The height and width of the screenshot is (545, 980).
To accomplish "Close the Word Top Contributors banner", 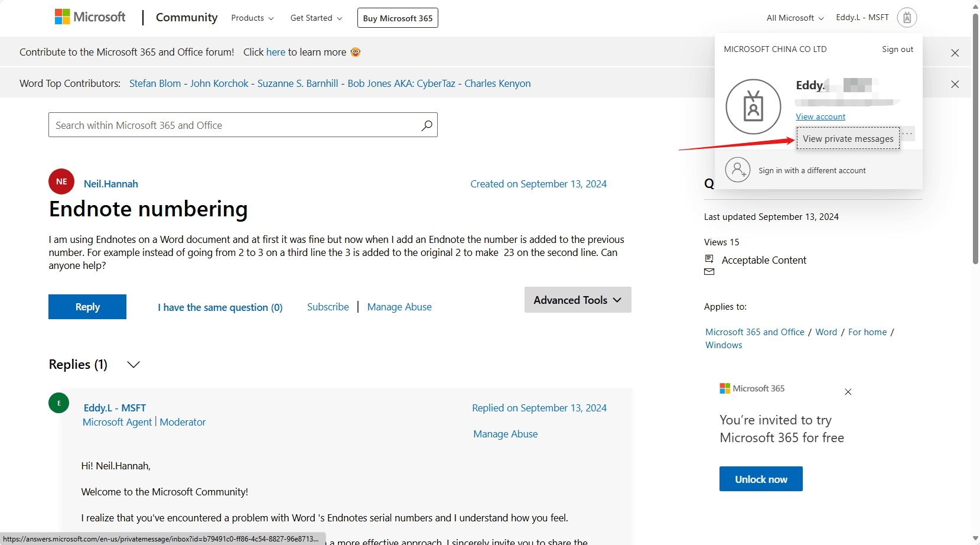I will pyautogui.click(x=955, y=84).
